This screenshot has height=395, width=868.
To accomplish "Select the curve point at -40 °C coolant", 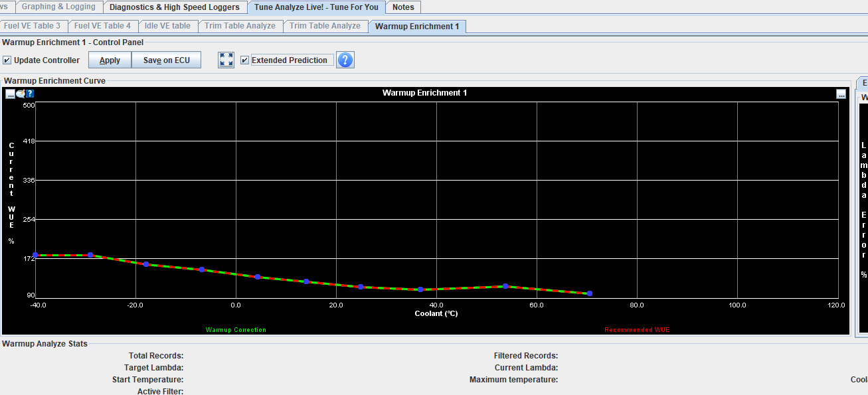I will pyautogui.click(x=35, y=255).
